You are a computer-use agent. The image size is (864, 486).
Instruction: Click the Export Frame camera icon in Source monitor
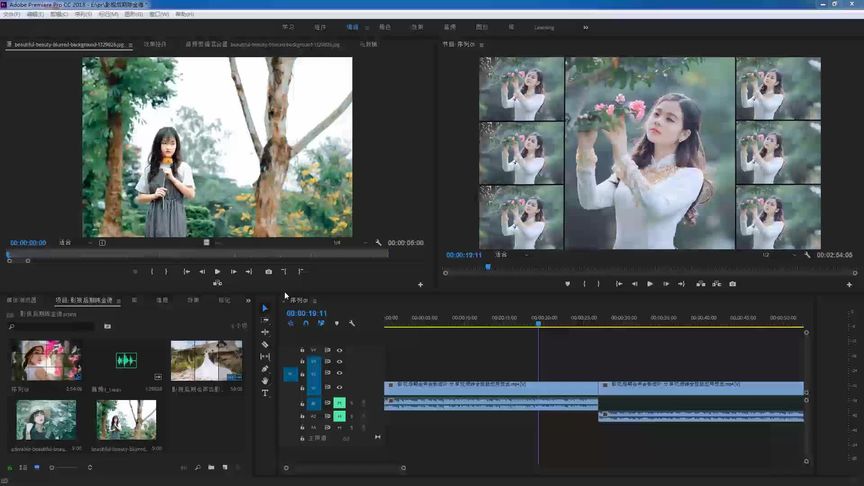tap(268, 271)
